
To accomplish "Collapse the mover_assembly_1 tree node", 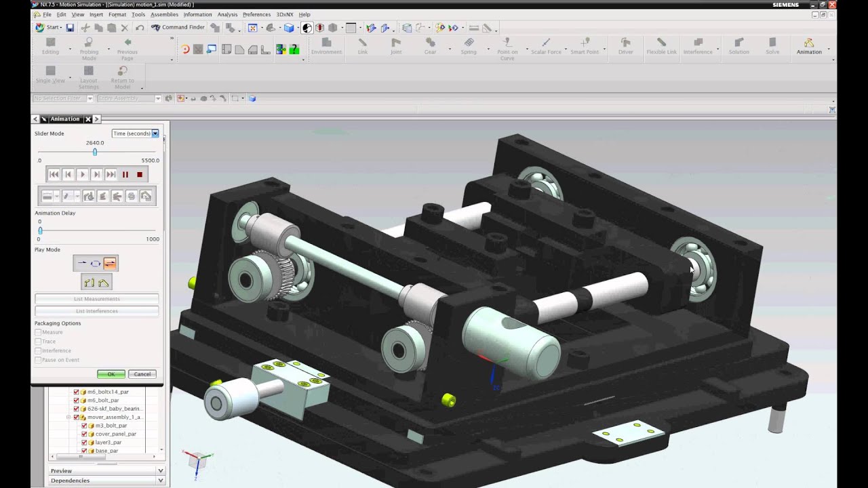I will point(68,418).
